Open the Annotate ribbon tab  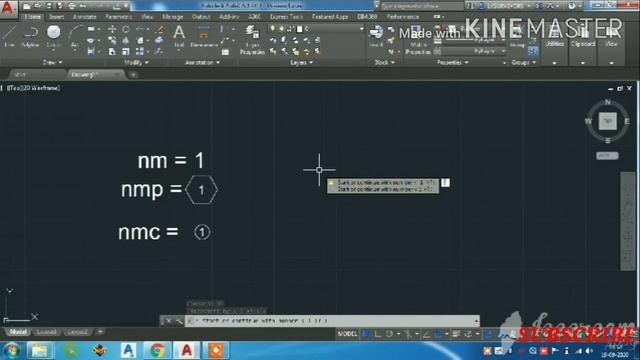pyautogui.click(x=84, y=17)
